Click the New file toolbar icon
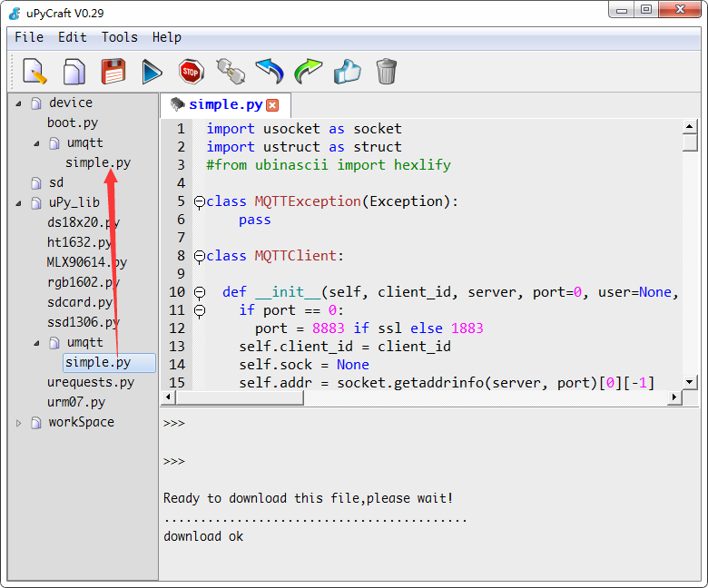The image size is (708, 588). pos(34,72)
